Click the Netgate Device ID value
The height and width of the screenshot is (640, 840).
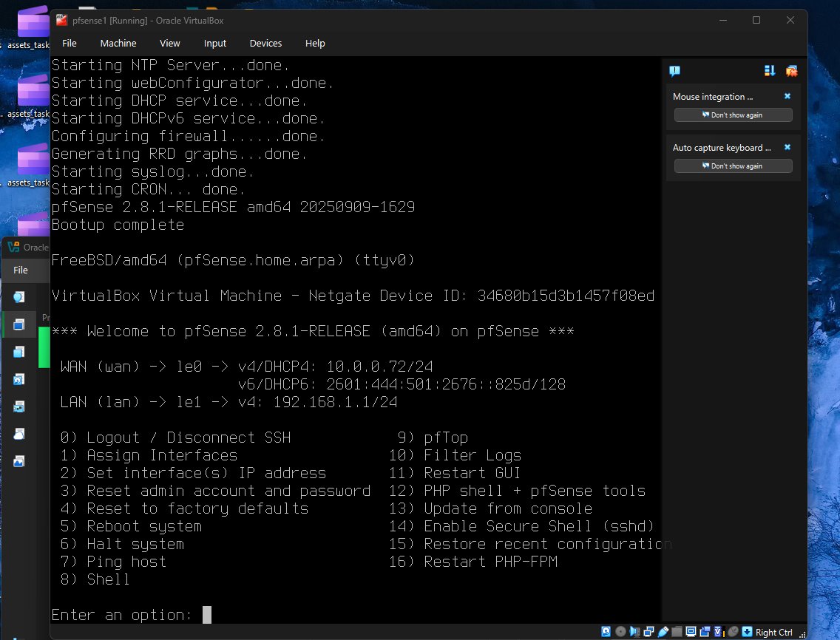pyautogui.click(x=566, y=296)
